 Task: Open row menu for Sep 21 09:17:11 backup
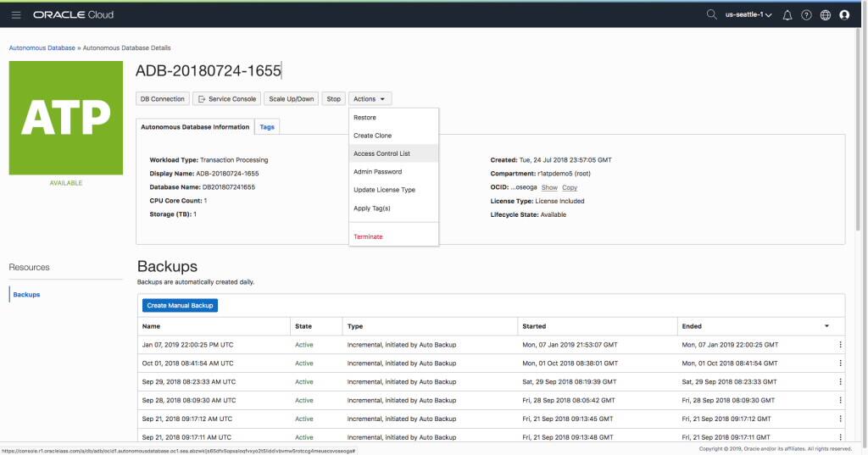pyautogui.click(x=840, y=437)
